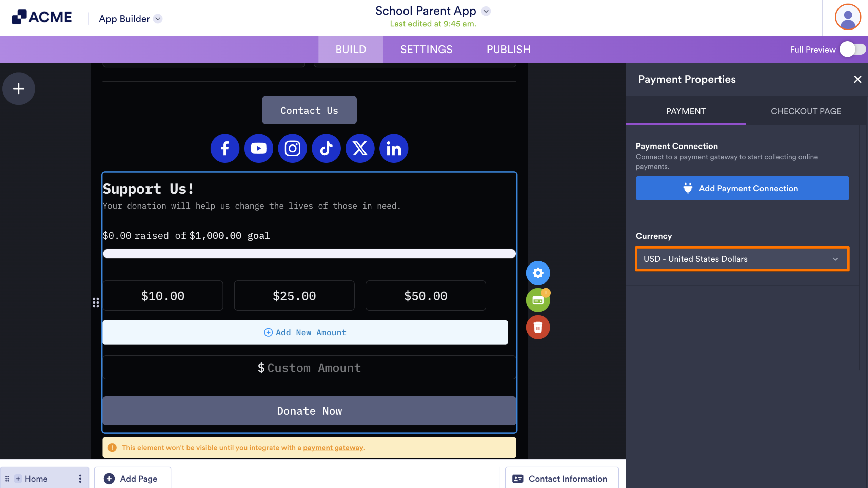
Task: Open the Currency dropdown
Action: coord(742,259)
